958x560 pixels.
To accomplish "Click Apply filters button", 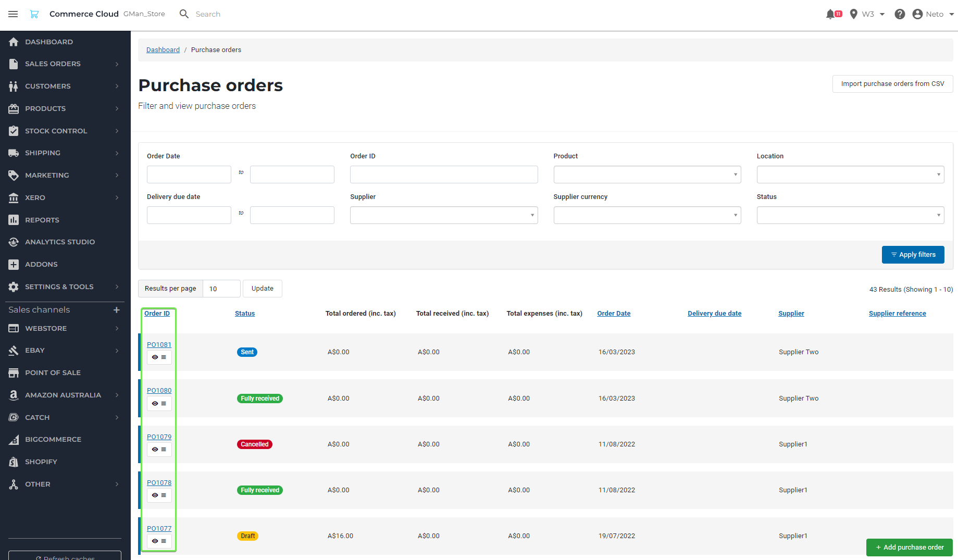I will [x=913, y=255].
